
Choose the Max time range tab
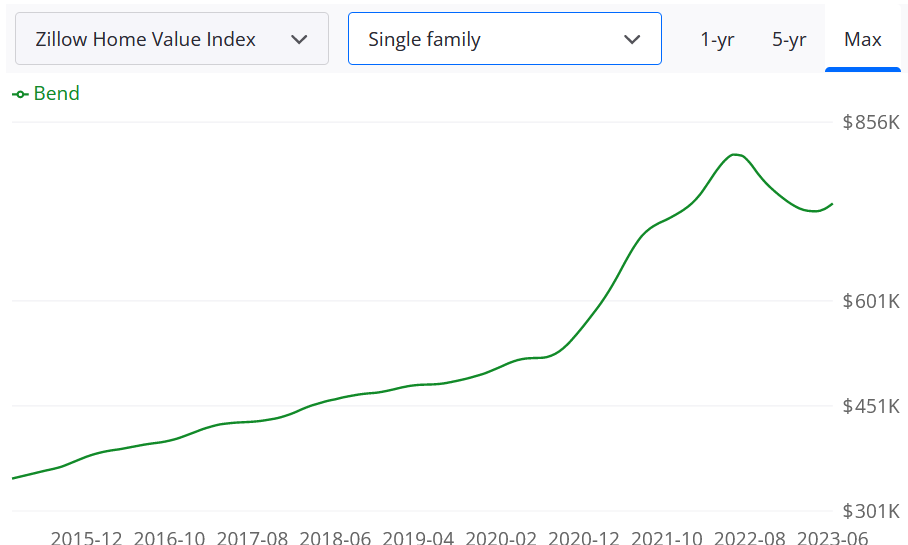click(862, 40)
